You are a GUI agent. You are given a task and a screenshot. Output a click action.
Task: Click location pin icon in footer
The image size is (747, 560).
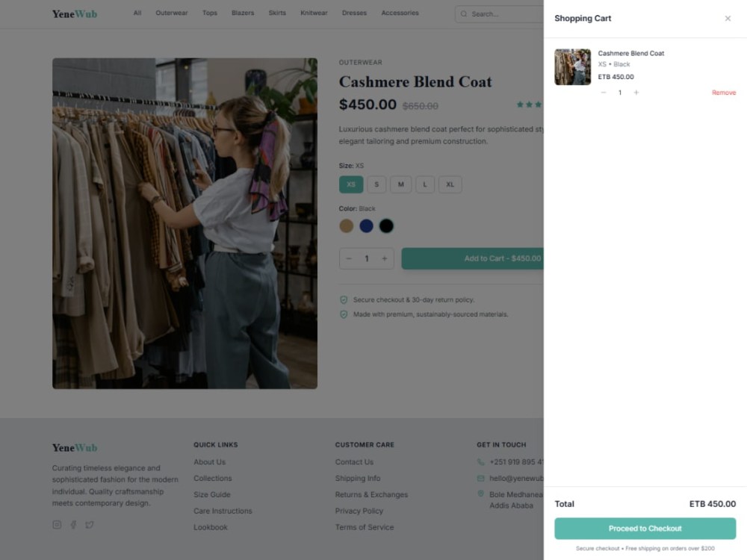(480, 494)
